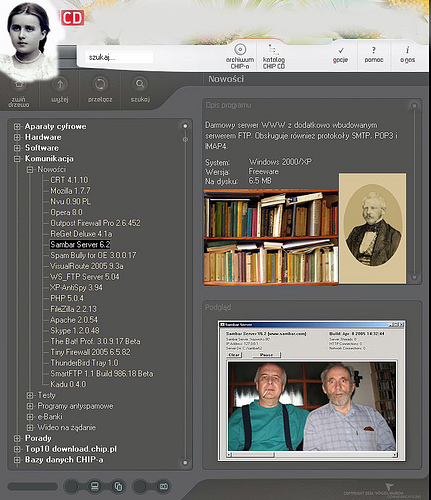Select VisualRoute 2005 9.3a entry

[x=87, y=266]
